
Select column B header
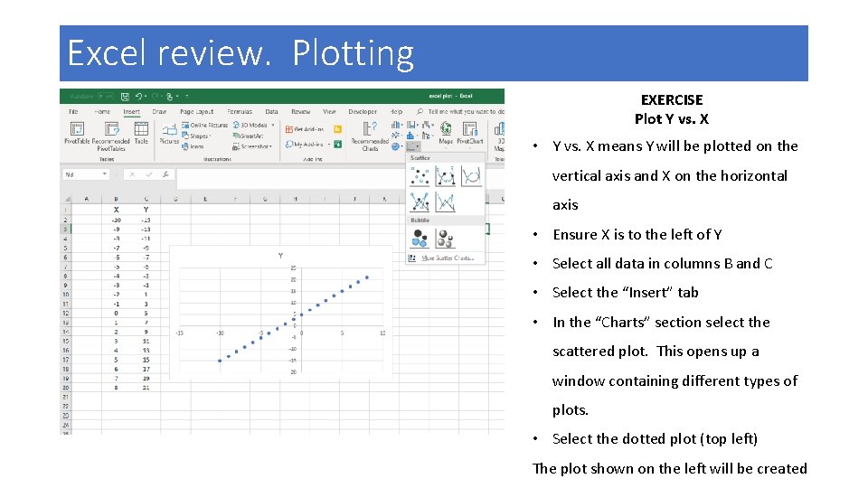point(116,199)
